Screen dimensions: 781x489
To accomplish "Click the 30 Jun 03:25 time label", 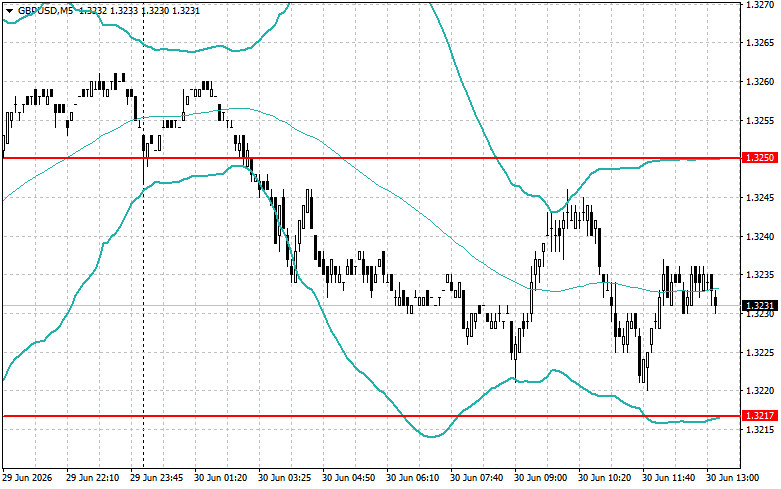I will point(285,478).
